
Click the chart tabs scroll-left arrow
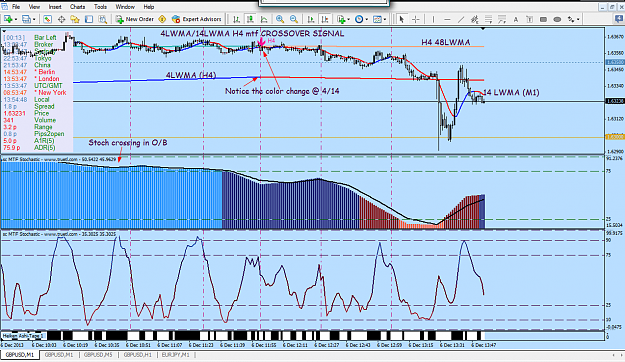click(614, 355)
